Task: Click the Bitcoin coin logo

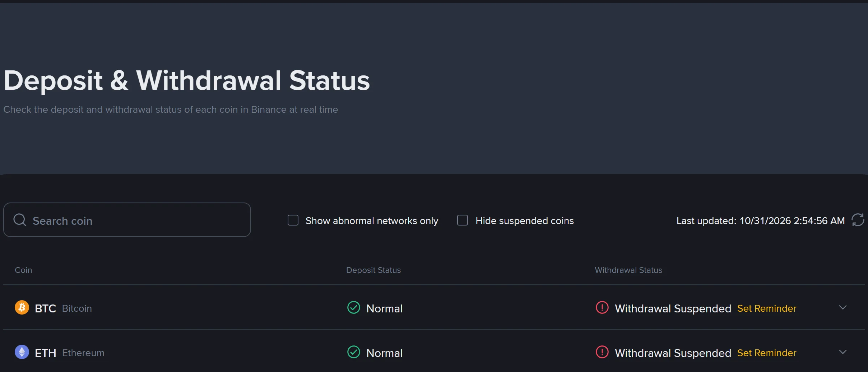Action: point(22,307)
